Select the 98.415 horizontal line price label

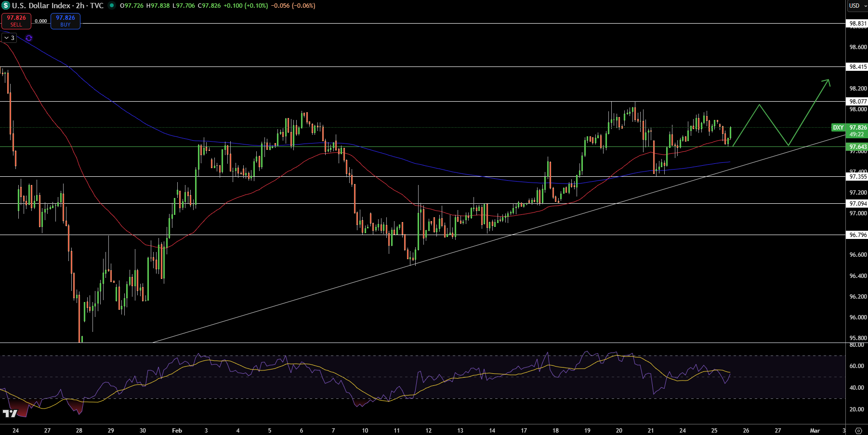[857, 67]
